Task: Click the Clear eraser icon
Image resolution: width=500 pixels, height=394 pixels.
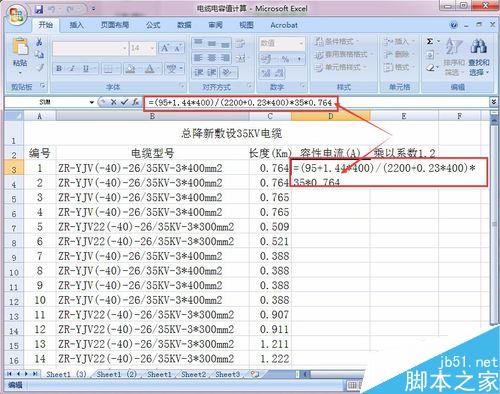Action: click(x=430, y=68)
